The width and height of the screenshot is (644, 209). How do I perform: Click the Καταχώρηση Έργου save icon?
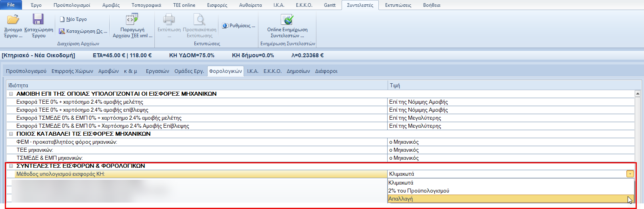[x=38, y=20]
